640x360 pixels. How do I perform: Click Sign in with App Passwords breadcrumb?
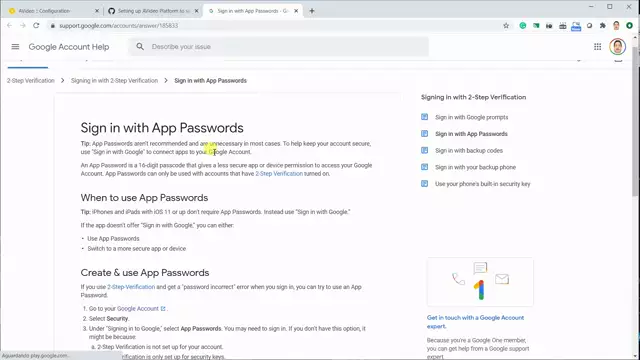click(210, 80)
